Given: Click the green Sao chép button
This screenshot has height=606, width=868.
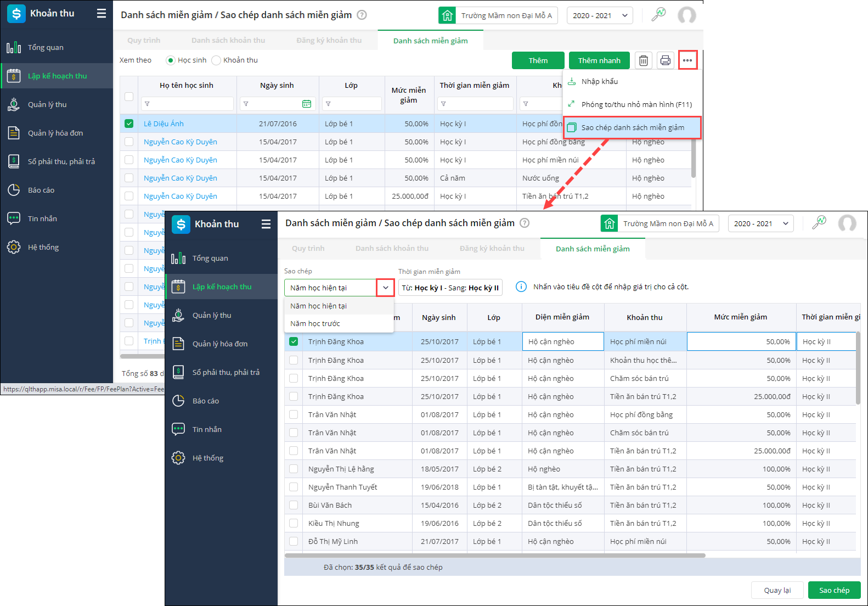Looking at the screenshot, I should [x=835, y=590].
